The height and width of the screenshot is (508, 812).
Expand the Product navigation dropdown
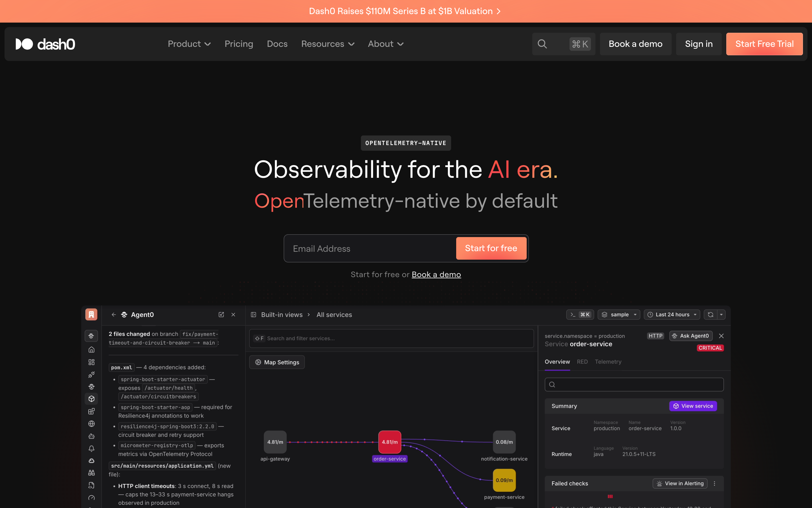(x=189, y=44)
